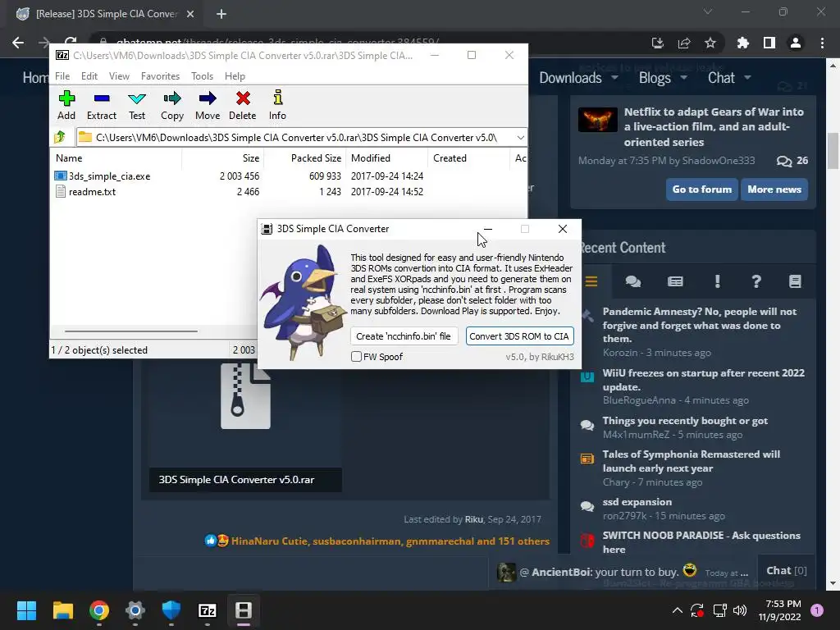Viewport: 840px width, 630px height.
Task: Click the Info toolbar icon
Action: [x=277, y=98]
